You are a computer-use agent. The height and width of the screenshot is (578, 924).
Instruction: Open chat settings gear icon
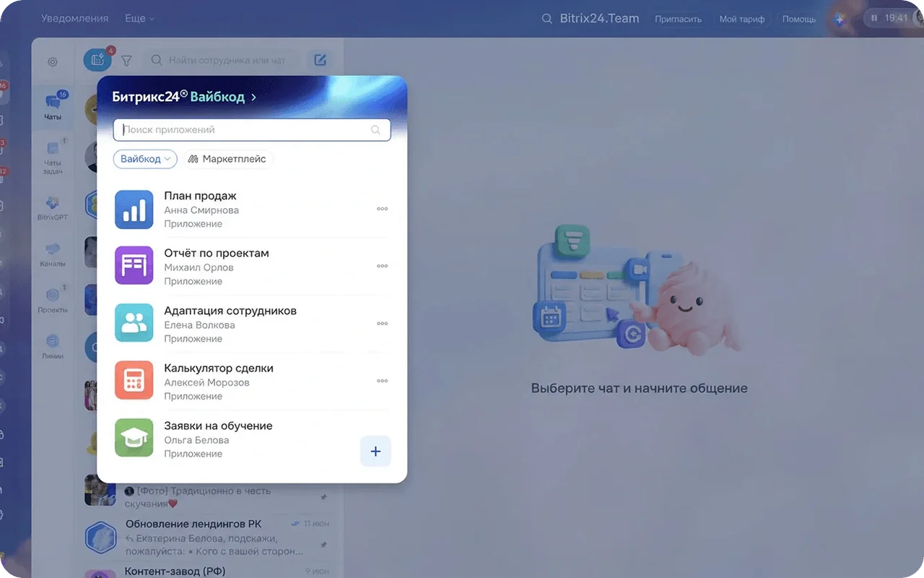point(53,62)
